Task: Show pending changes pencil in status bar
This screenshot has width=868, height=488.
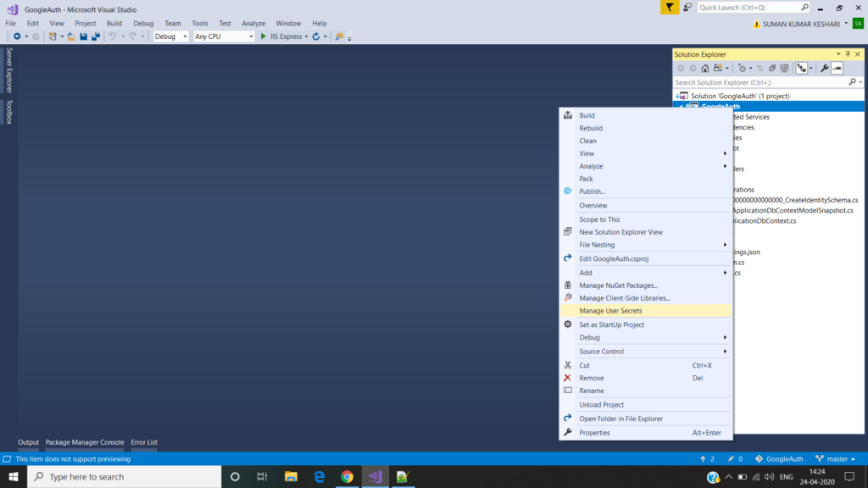Action: [735, 458]
